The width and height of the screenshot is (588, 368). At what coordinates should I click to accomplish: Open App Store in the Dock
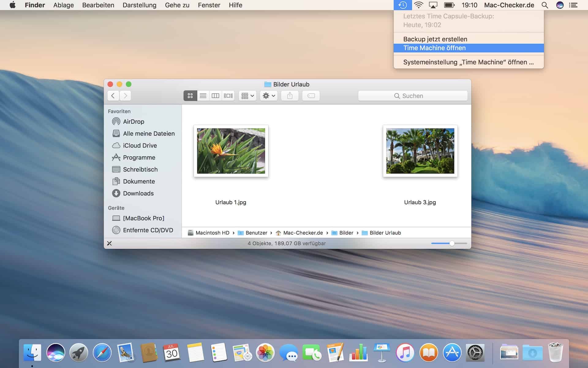point(452,353)
